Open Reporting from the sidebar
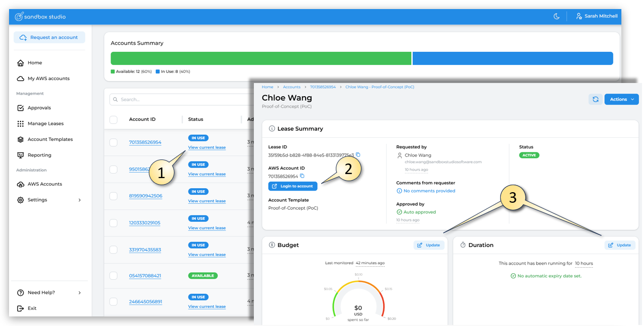Image resolution: width=644 pixels, height=326 pixels. coord(39,155)
